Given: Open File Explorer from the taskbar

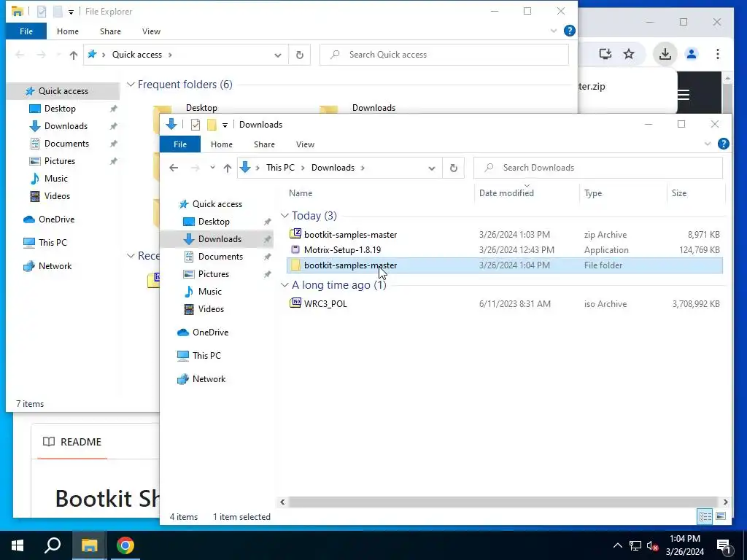Looking at the screenshot, I should [89, 545].
